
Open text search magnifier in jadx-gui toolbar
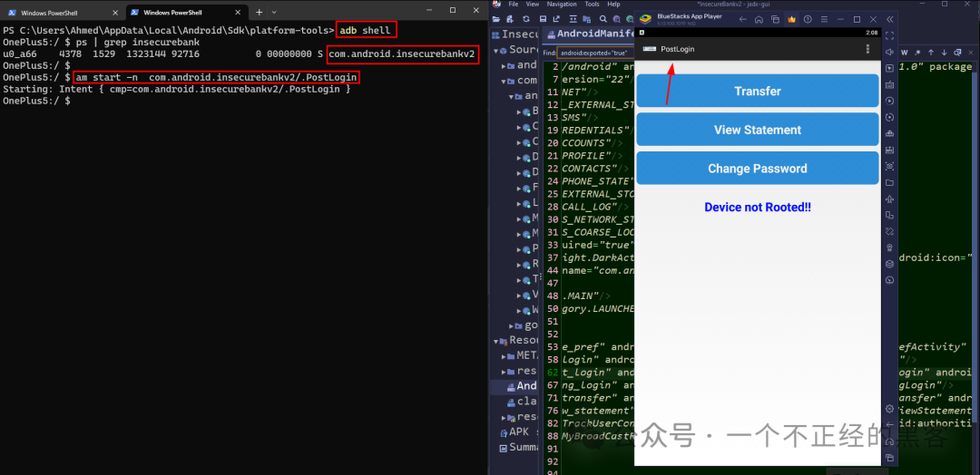(603, 19)
